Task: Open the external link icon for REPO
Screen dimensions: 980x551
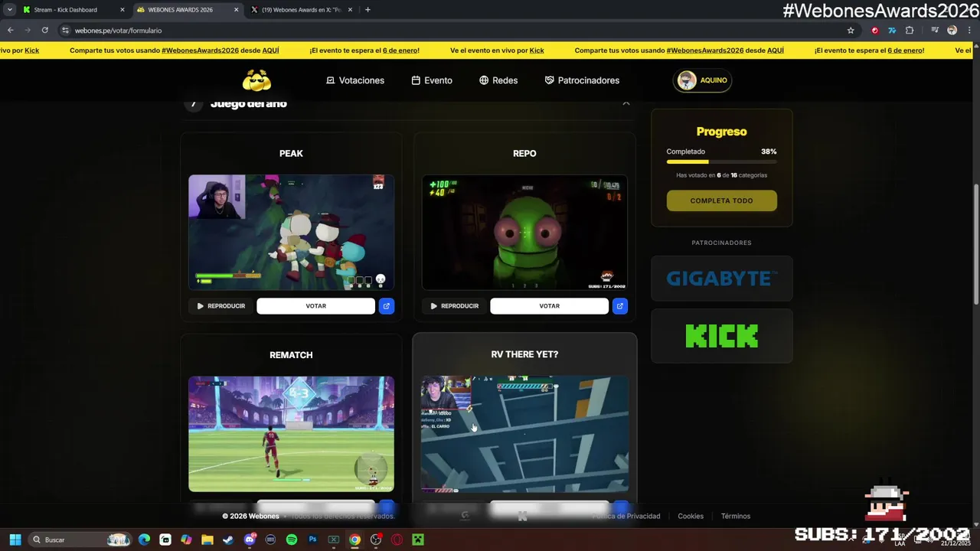Action: click(620, 306)
